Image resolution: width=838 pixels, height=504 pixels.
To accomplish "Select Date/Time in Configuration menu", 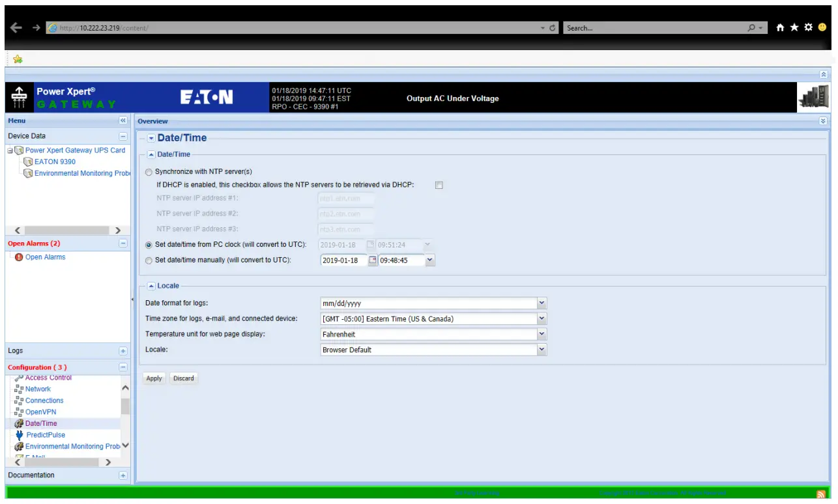I will coord(41,423).
